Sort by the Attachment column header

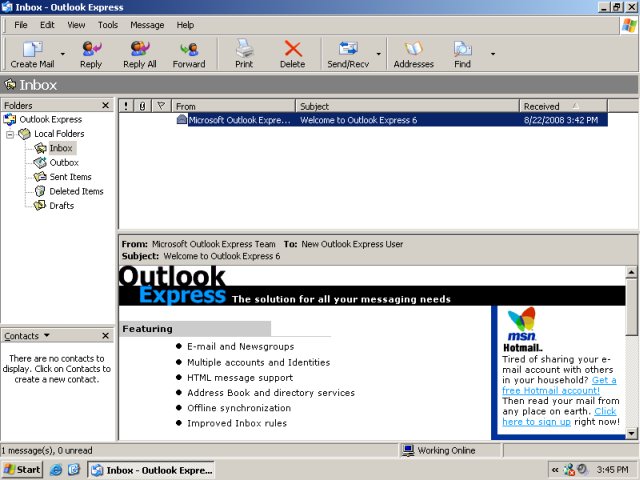142,106
